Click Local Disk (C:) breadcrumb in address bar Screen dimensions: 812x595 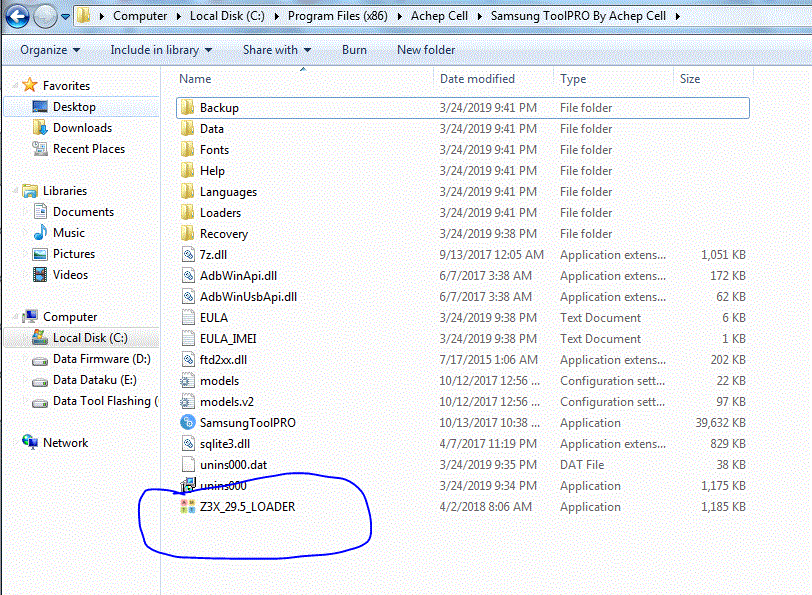227,16
